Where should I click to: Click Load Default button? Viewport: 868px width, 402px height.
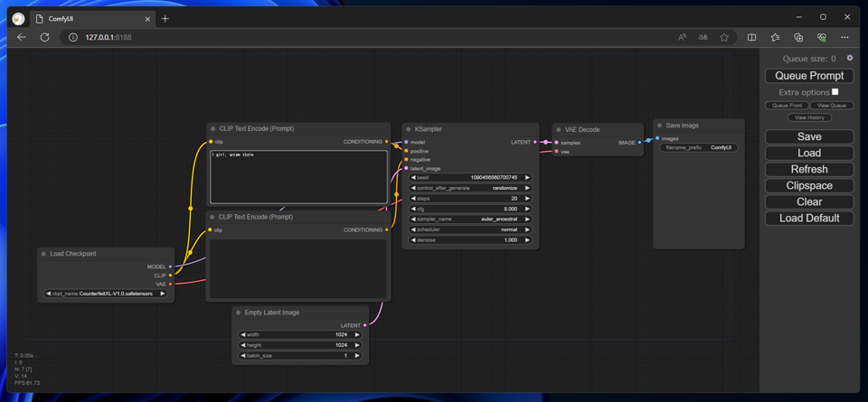point(809,219)
